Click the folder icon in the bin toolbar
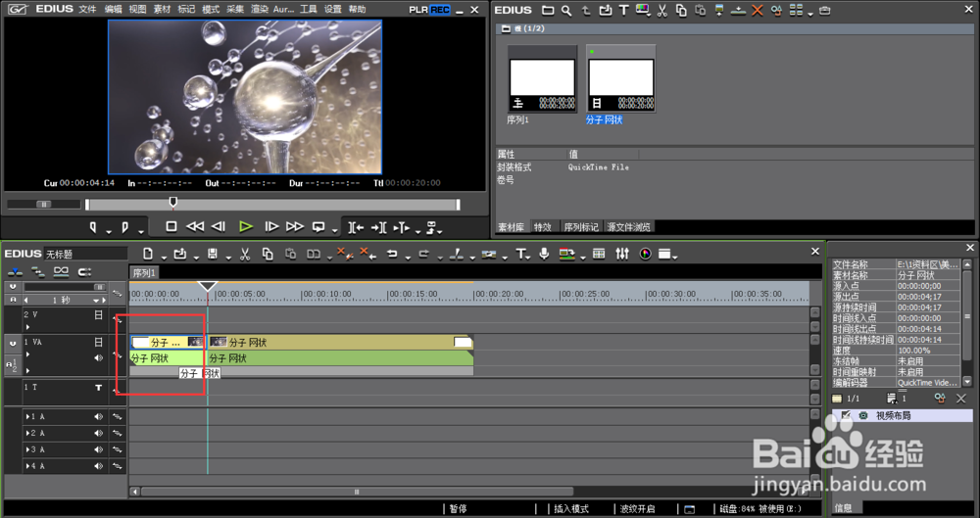This screenshot has height=518, width=980. (548, 10)
